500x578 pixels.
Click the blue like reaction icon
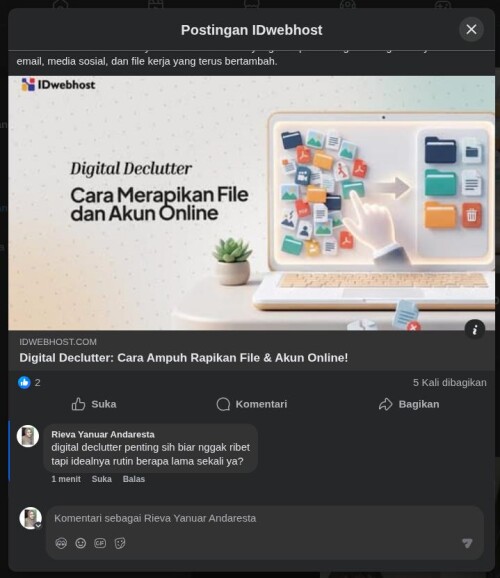click(x=24, y=383)
